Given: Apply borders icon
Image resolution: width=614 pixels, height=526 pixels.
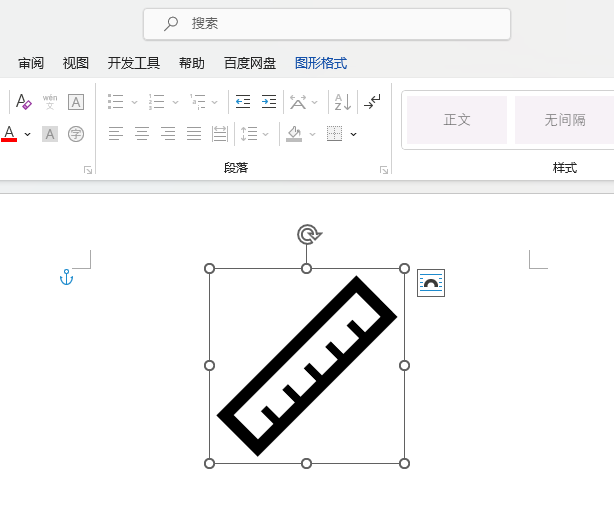Looking at the screenshot, I should pos(334,134).
